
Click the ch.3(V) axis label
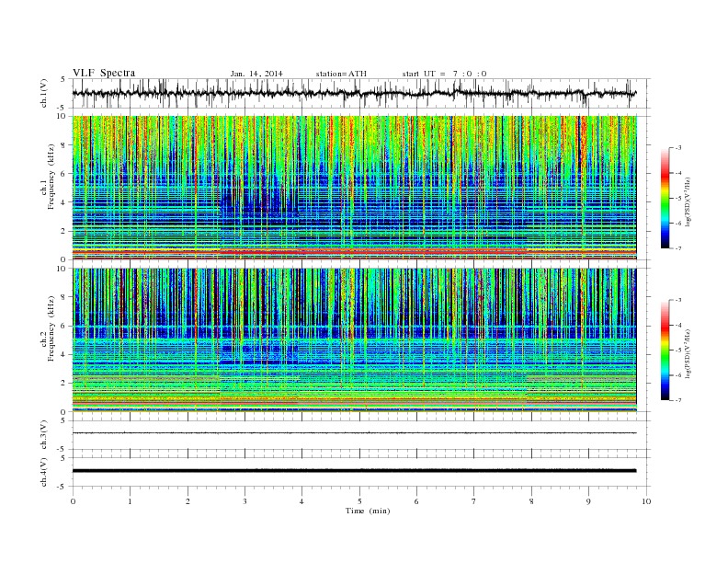point(44,435)
